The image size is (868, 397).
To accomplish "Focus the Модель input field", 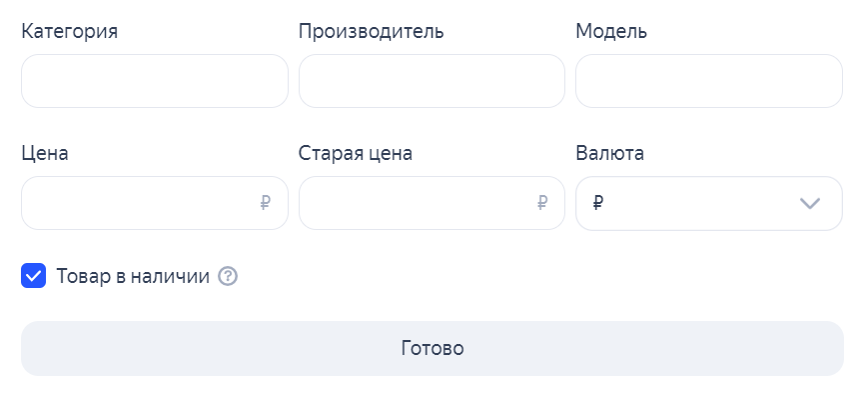I will (x=709, y=81).
